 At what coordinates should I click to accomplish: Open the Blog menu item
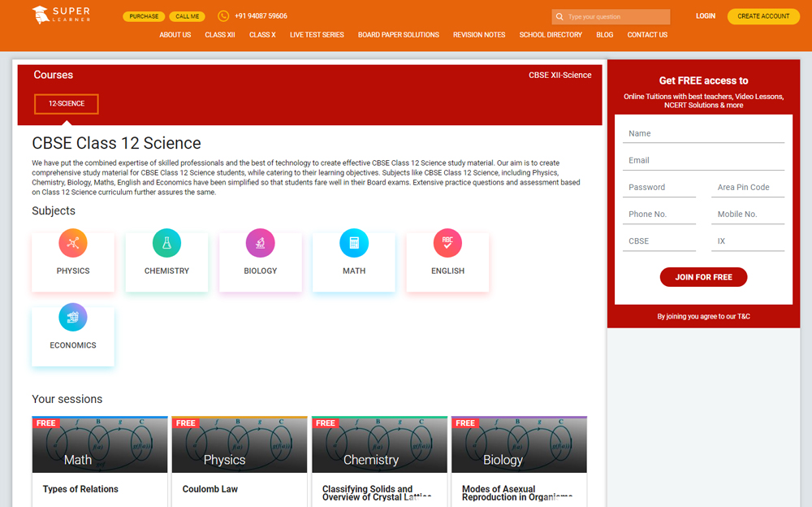tap(605, 35)
